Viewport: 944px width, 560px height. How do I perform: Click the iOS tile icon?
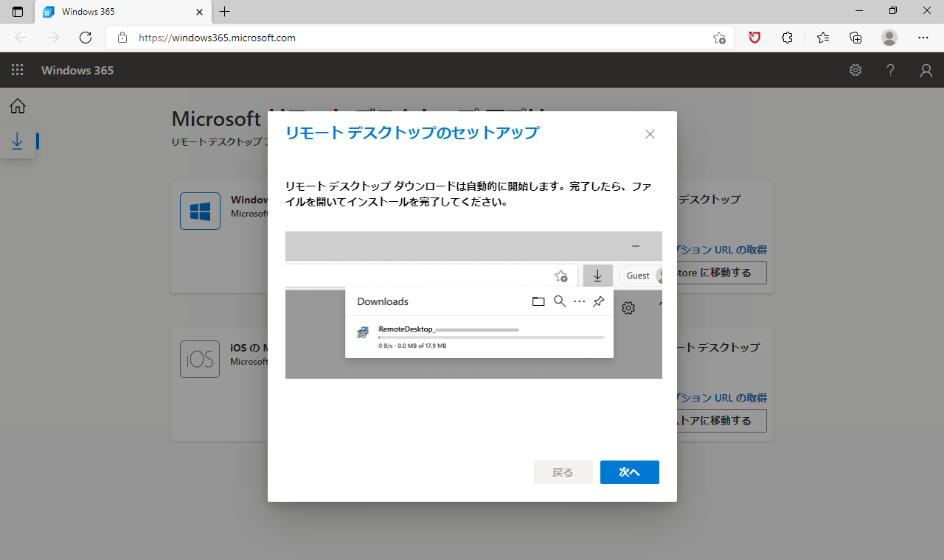pos(200,360)
